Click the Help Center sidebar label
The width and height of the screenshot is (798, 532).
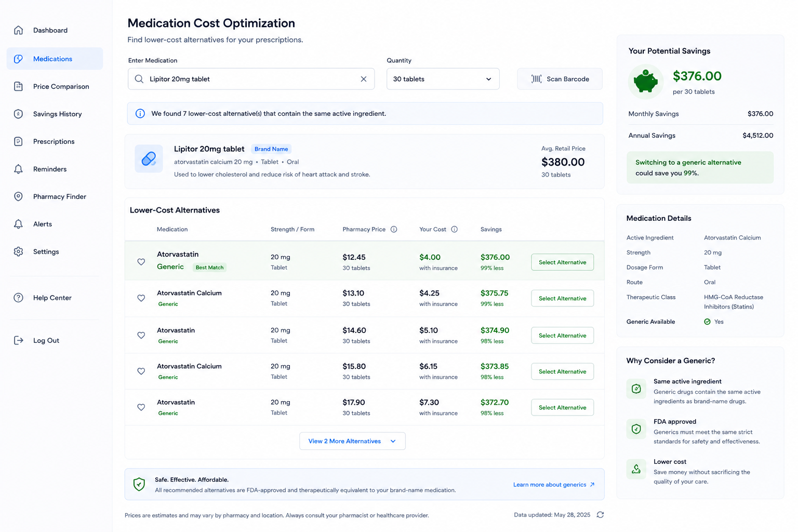(52, 298)
